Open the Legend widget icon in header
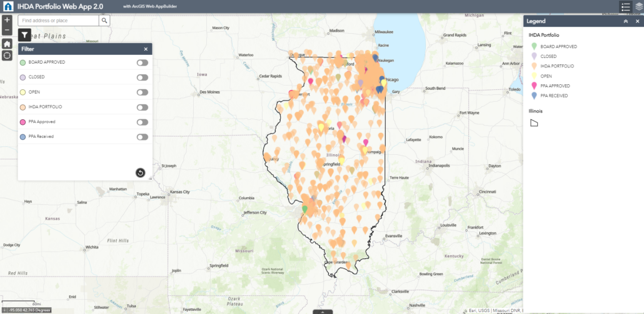644x314 pixels. pyautogui.click(x=625, y=7)
